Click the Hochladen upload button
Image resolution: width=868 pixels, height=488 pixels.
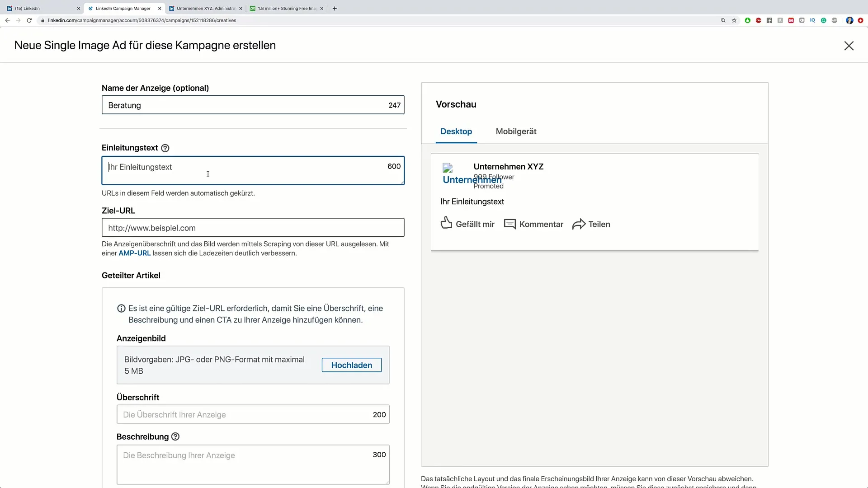352,365
